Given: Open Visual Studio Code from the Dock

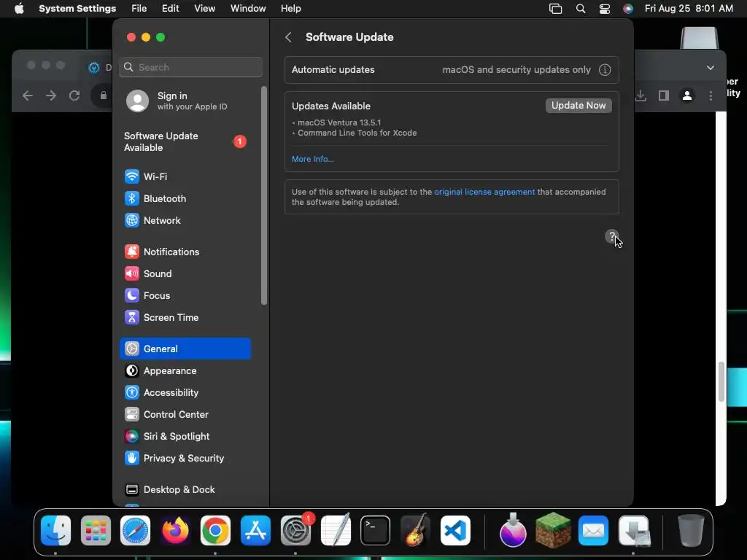Looking at the screenshot, I should (x=455, y=531).
